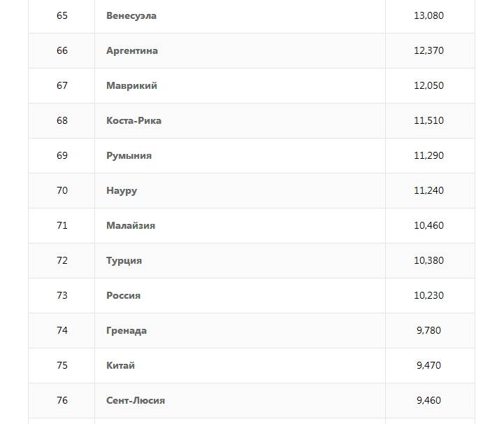The height and width of the screenshot is (424, 504).
Task: Click rank number 73
Action: [x=62, y=295]
